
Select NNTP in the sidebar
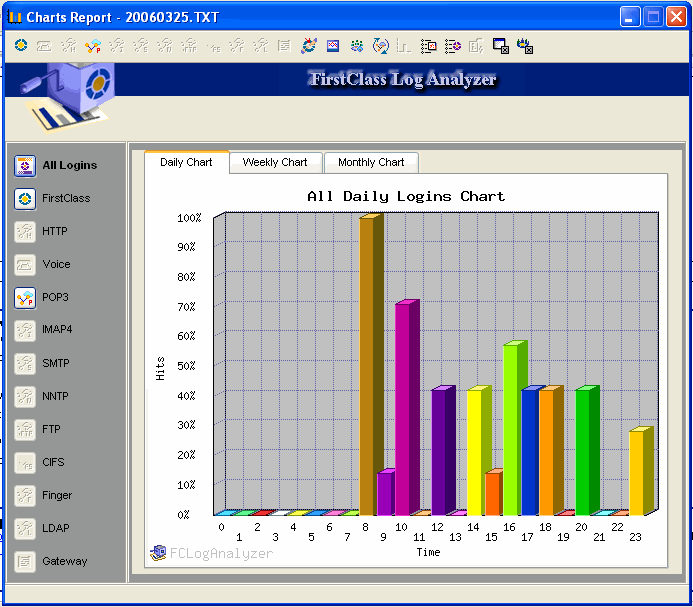(25, 396)
